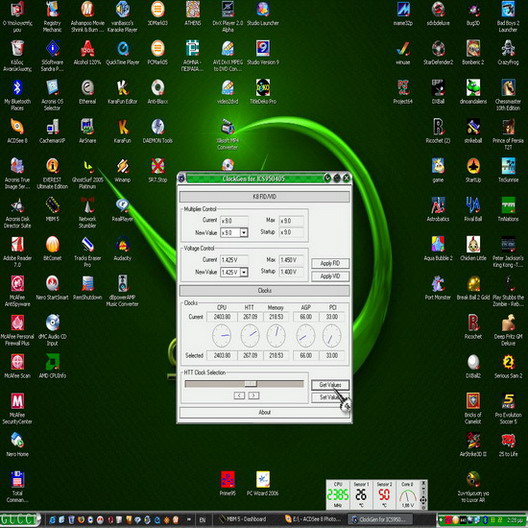This screenshot has height=528, width=528.
Task: Click the current voltage 1.425V field
Action: [x=234, y=260]
